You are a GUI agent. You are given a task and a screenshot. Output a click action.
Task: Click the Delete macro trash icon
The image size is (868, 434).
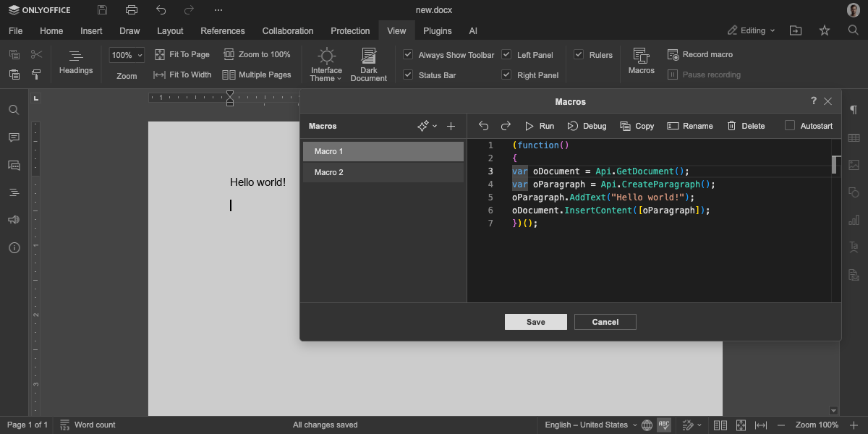coord(732,126)
